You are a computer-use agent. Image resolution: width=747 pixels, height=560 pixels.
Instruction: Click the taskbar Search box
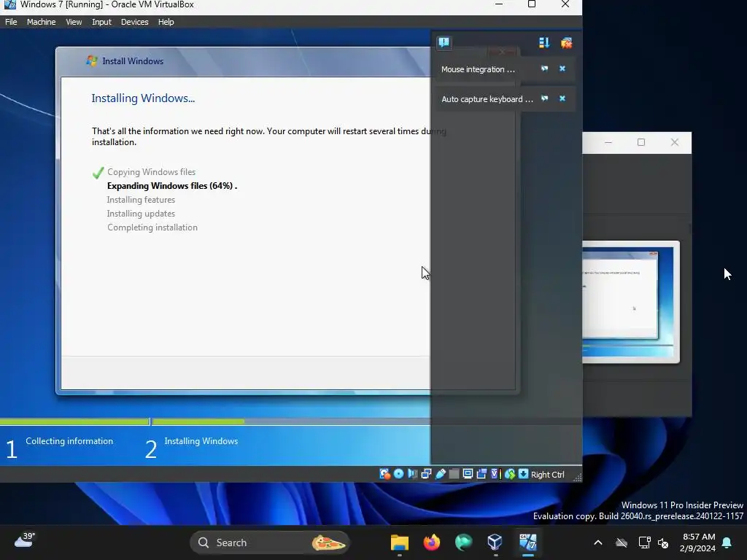(x=270, y=542)
